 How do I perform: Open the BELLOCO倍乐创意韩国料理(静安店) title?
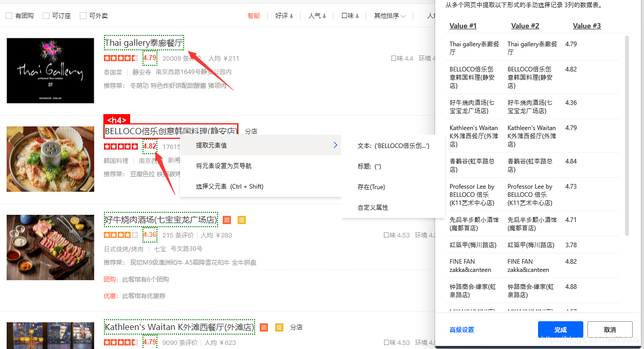point(171,131)
